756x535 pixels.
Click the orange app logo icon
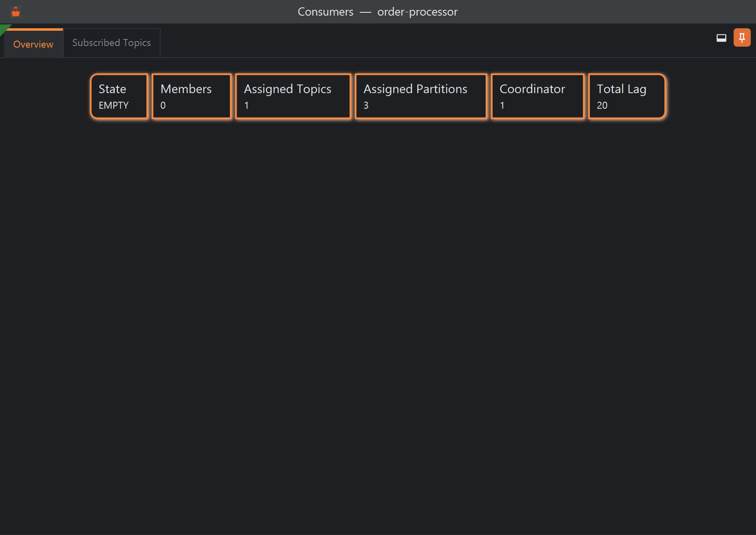[x=16, y=12]
